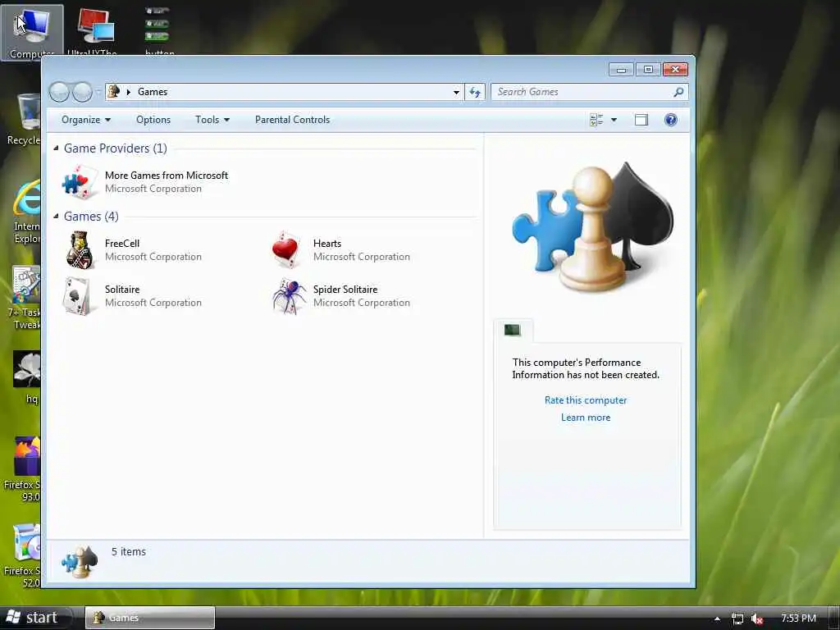Open the address bar history dropdown
This screenshot has height=630, width=840.
click(x=456, y=92)
